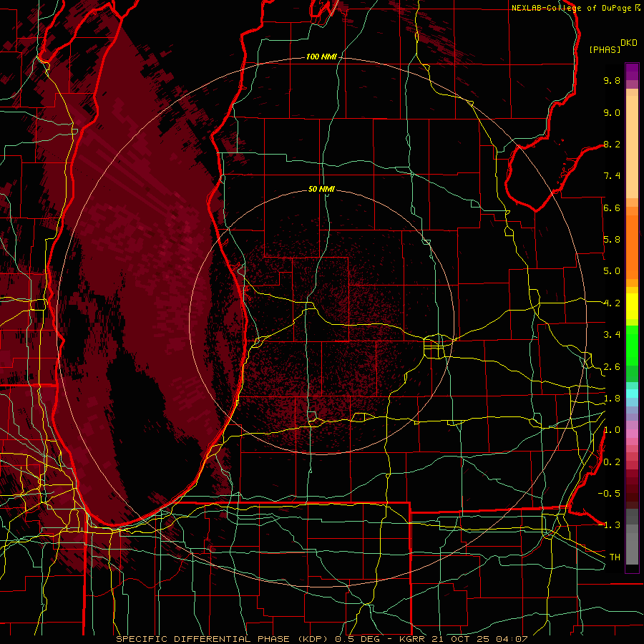The width and height of the screenshot is (644, 644).
Task: Click the NEXLAB-College of DuPage credit text
Action: tap(575, 8)
